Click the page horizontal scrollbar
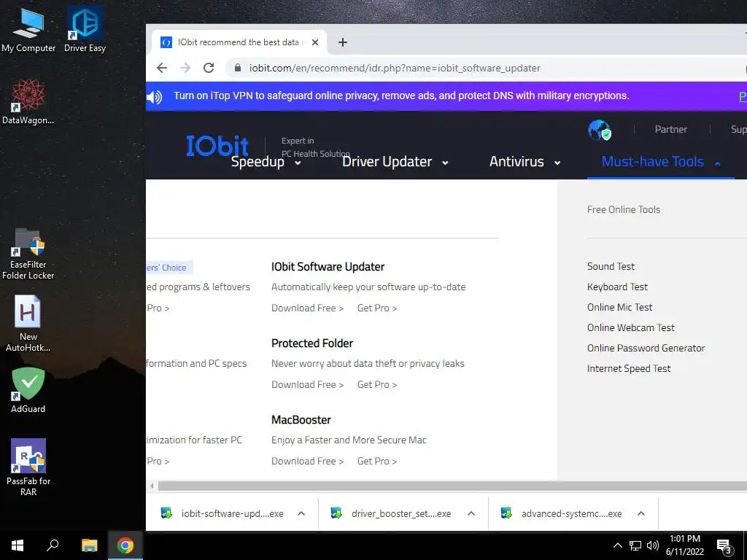Viewport: 747px width, 560px height. [x=452, y=486]
